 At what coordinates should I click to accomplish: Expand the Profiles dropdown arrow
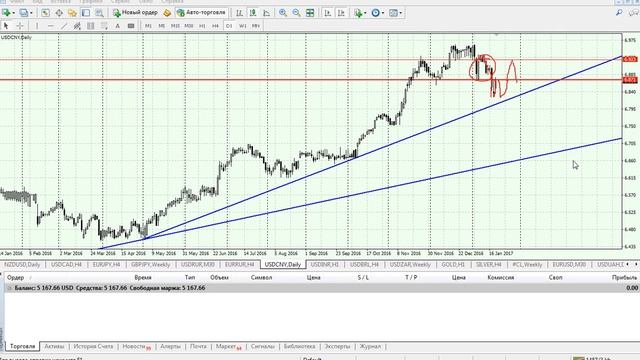click(31, 13)
